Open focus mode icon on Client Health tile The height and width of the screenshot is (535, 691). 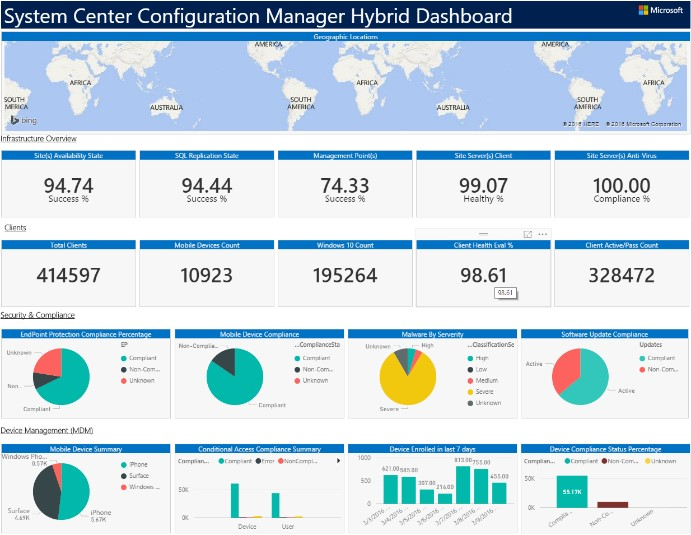coord(528,234)
